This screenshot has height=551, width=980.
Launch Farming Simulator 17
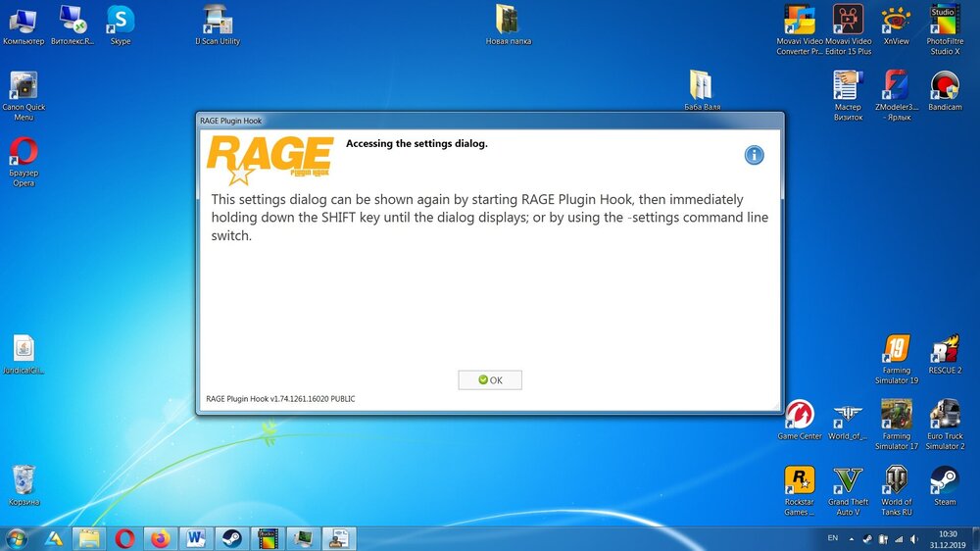click(897, 425)
